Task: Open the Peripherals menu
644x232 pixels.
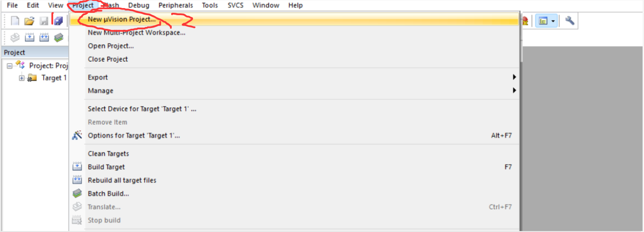Action: point(175,5)
